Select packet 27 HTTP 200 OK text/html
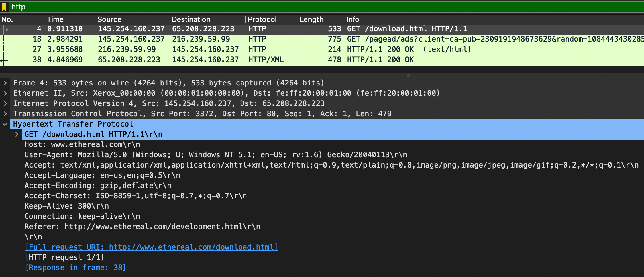The height and width of the screenshot is (277, 644). (x=322, y=50)
